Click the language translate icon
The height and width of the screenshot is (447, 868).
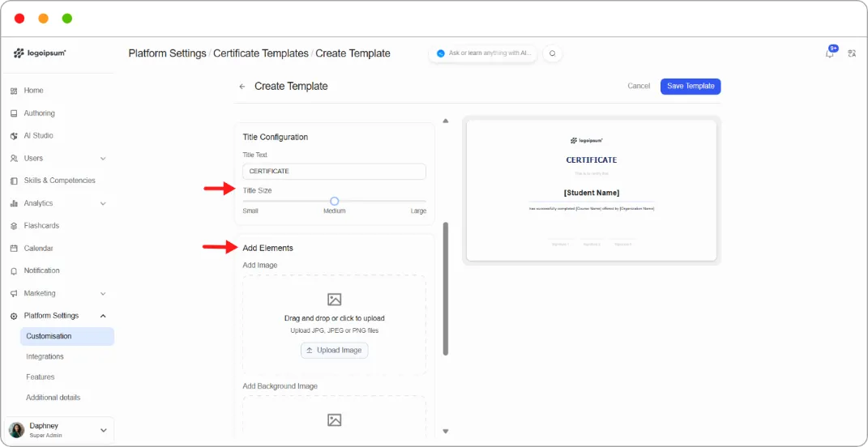tap(852, 53)
